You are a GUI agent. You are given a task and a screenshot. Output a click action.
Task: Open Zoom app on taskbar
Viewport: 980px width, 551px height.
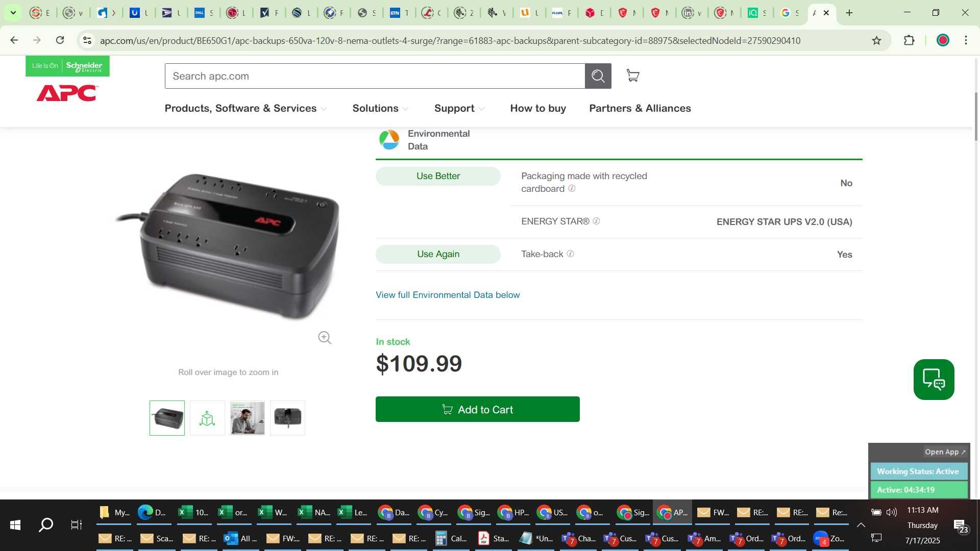pos(829,538)
